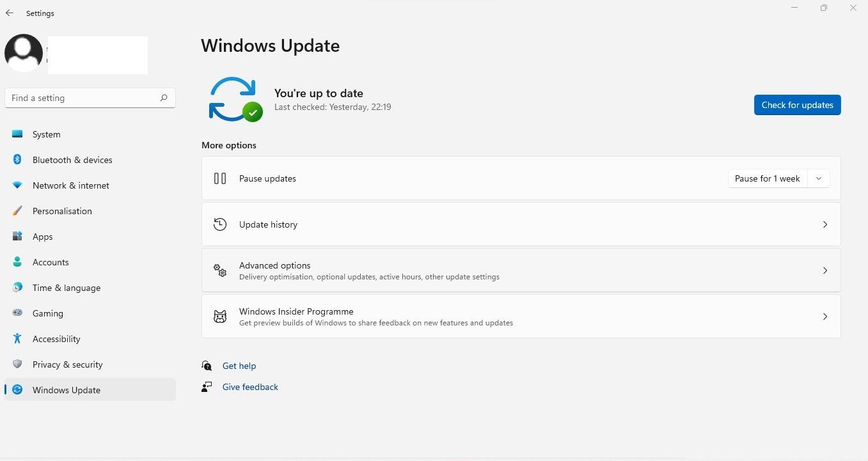This screenshot has width=868, height=461.
Task: Click the magnifier icon in search box
Action: [x=164, y=98]
